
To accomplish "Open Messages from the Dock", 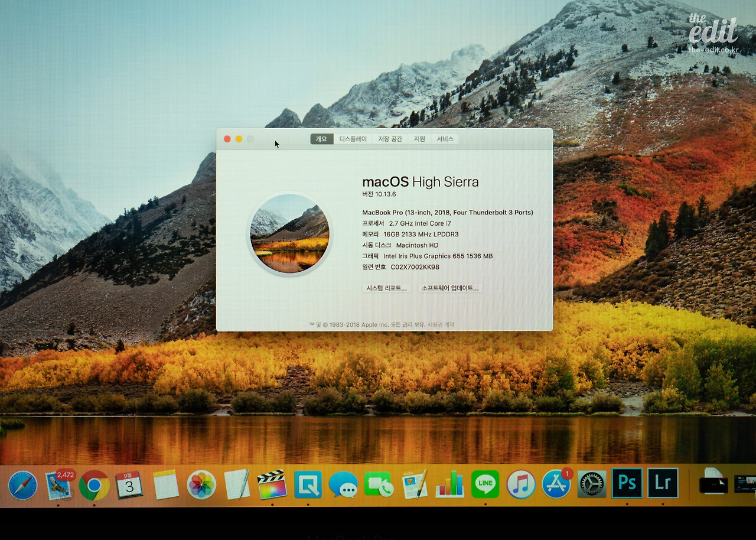I will (x=343, y=485).
